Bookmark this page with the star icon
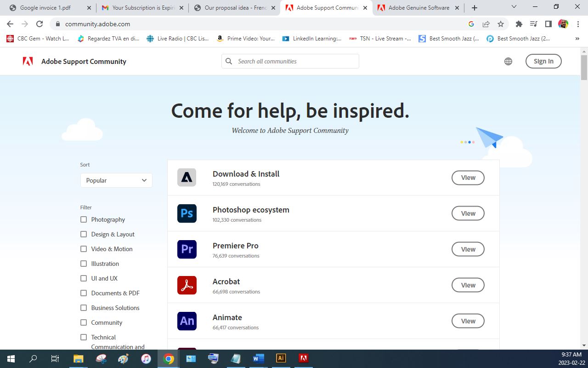Viewport: 588px width, 368px height. [x=501, y=24]
